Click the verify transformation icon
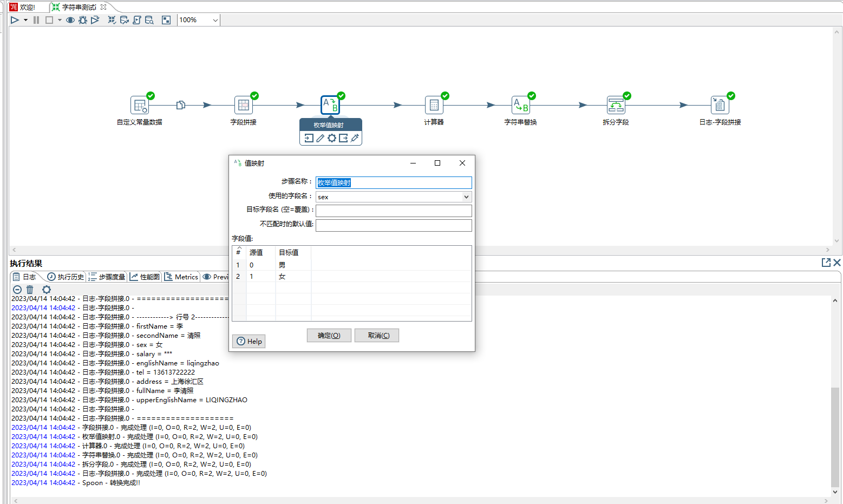The width and height of the screenshot is (843, 504). pos(112,20)
